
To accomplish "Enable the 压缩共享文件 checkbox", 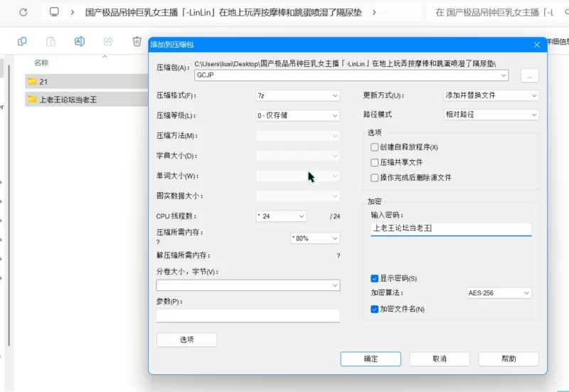I will tap(375, 162).
